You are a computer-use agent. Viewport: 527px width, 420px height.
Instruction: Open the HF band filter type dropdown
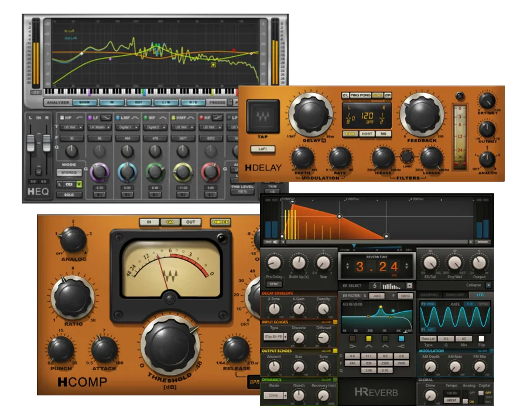coord(210,128)
